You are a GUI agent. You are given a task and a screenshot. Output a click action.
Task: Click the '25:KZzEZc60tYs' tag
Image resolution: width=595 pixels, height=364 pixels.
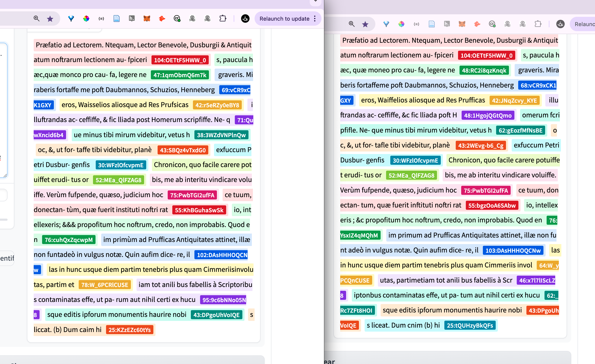click(x=130, y=330)
